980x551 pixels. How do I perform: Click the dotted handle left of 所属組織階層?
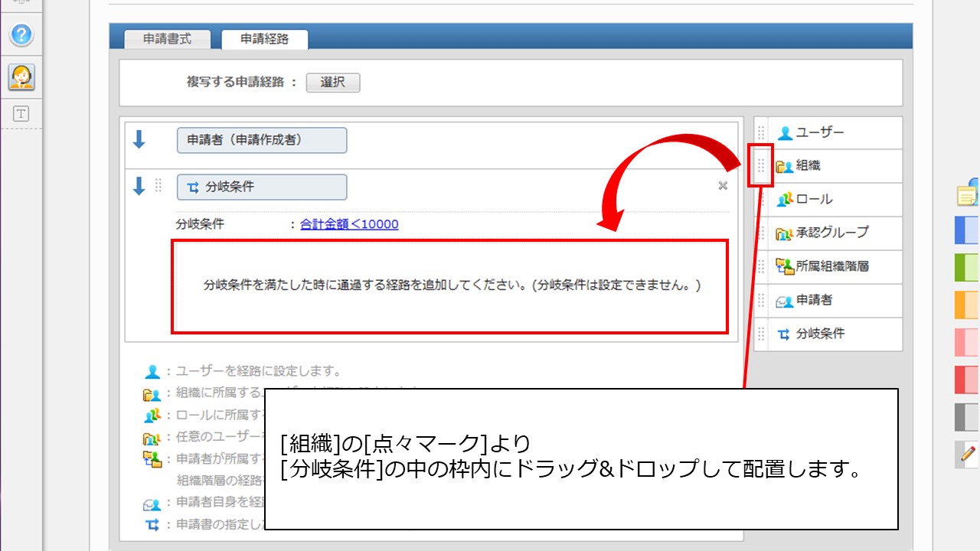[761, 266]
